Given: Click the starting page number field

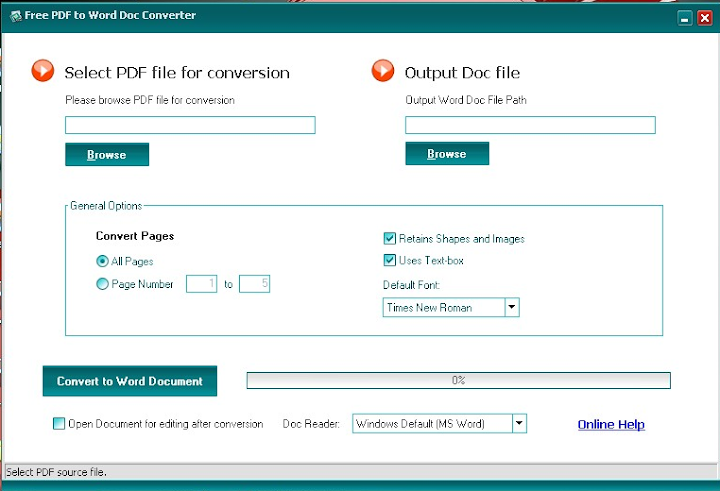Looking at the screenshot, I should coord(201,284).
